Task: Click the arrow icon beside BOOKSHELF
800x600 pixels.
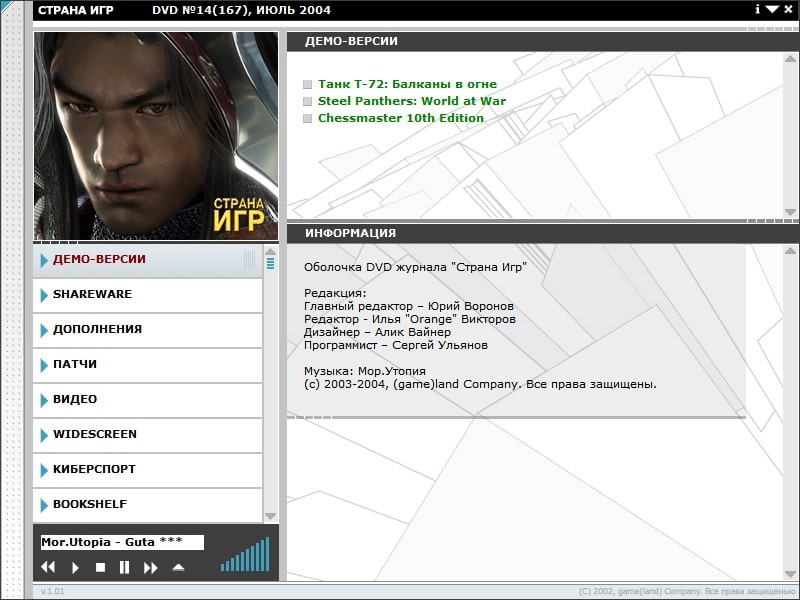Action: pos(44,505)
